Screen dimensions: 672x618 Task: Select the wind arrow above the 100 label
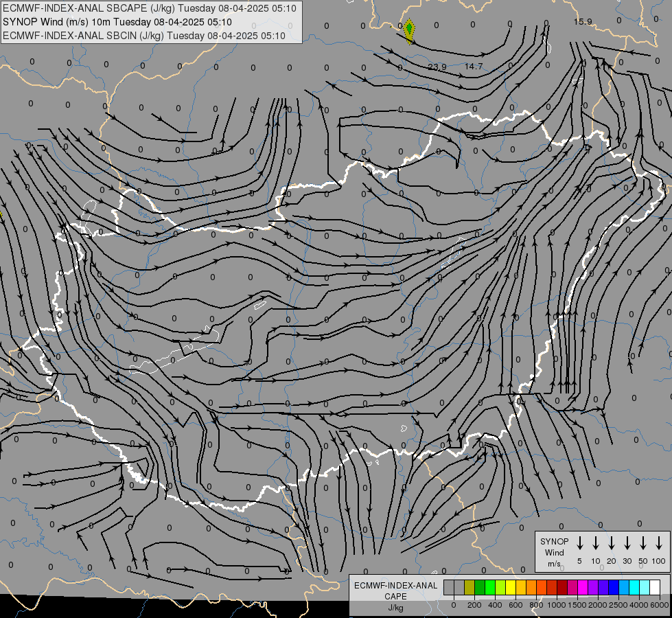click(659, 543)
